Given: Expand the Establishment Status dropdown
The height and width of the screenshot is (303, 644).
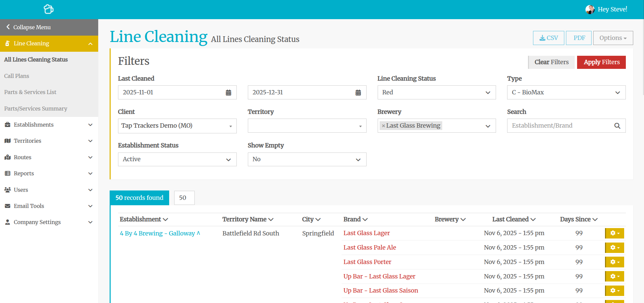Looking at the screenshot, I should (x=177, y=160).
